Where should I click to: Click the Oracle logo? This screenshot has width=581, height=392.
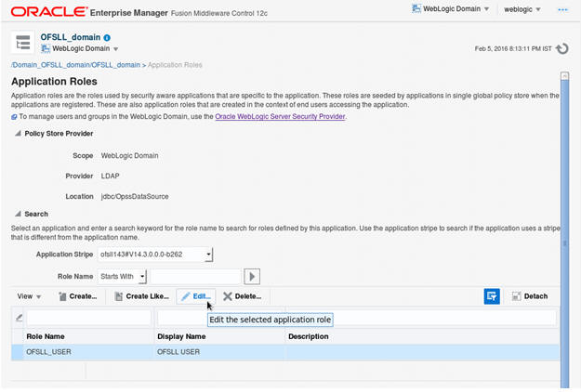(x=49, y=12)
